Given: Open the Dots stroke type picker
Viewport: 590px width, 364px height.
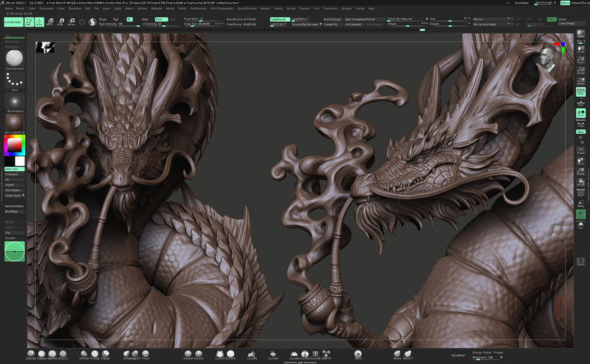Looking at the screenshot, I should [14, 81].
